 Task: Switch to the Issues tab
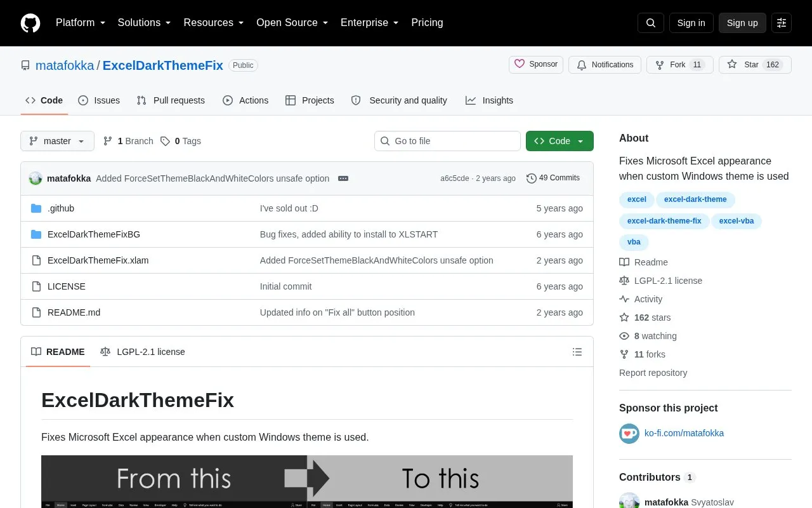click(x=99, y=100)
